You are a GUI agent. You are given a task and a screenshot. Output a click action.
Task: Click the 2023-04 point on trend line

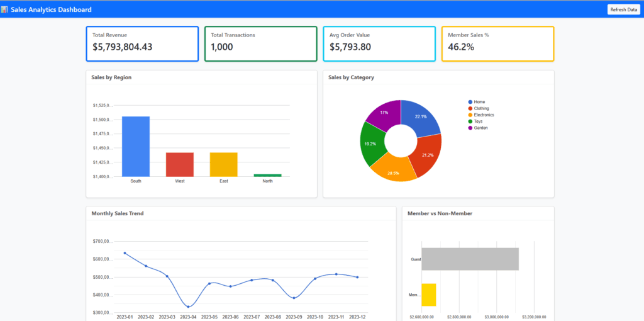pyautogui.click(x=189, y=307)
